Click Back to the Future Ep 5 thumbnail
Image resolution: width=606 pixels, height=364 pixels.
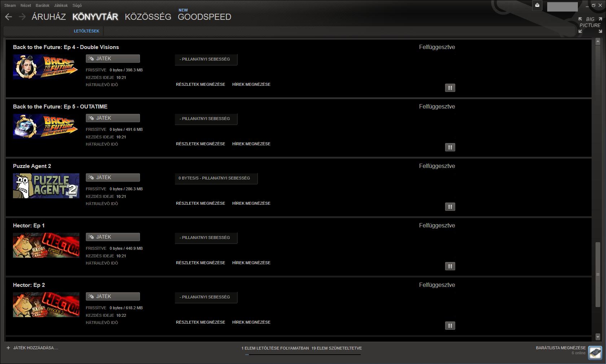(46, 126)
